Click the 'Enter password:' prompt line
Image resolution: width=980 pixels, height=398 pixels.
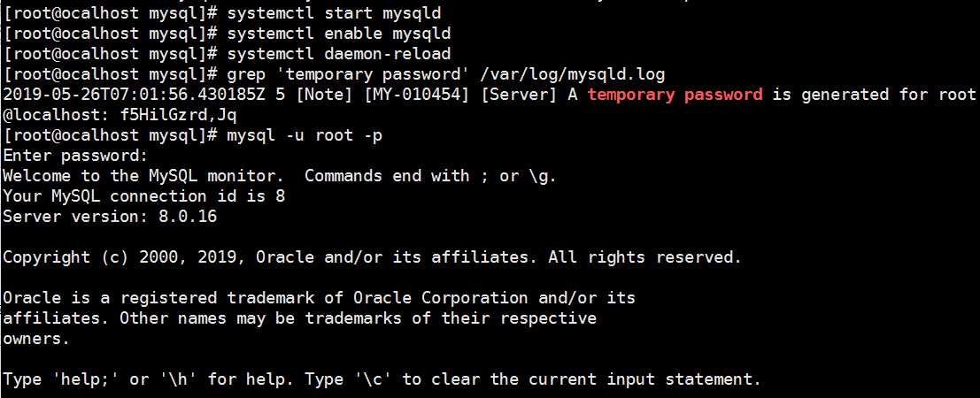point(75,156)
